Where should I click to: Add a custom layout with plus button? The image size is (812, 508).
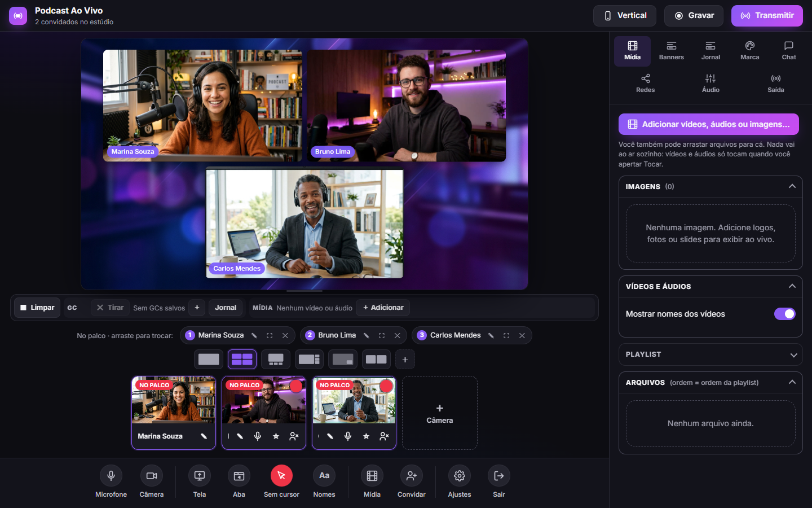point(405,360)
